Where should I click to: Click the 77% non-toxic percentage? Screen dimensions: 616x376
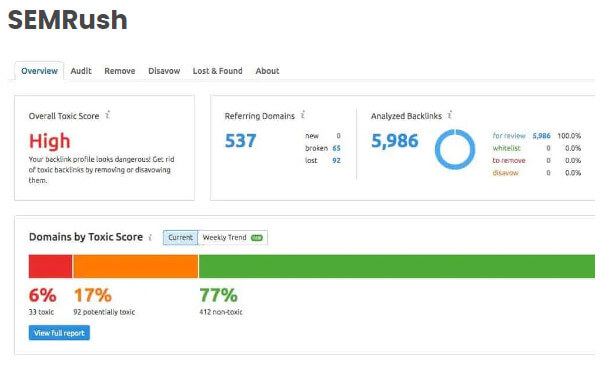(x=218, y=295)
